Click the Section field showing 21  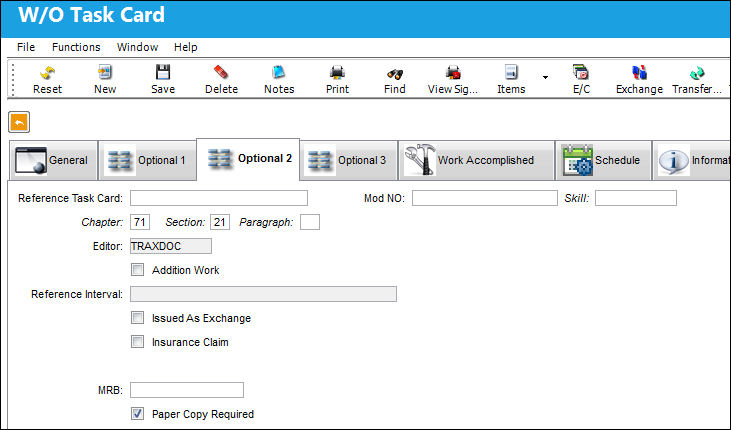tap(220, 222)
